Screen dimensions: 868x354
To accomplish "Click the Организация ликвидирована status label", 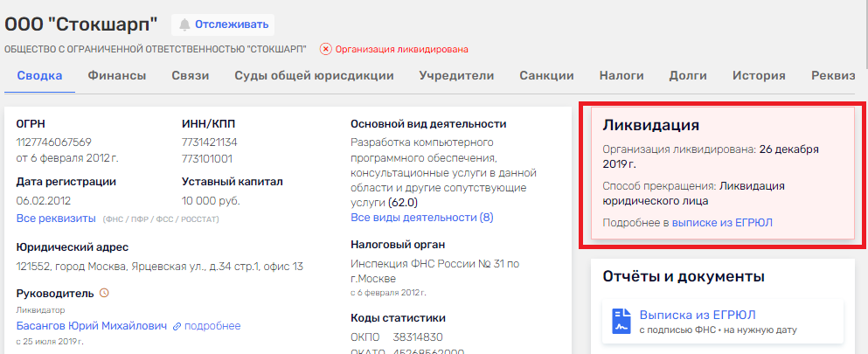I will (402, 49).
